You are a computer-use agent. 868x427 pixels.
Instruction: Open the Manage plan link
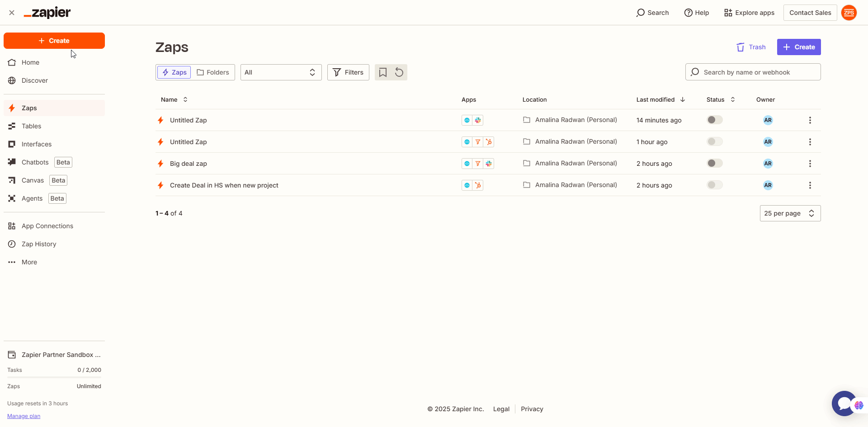24,416
